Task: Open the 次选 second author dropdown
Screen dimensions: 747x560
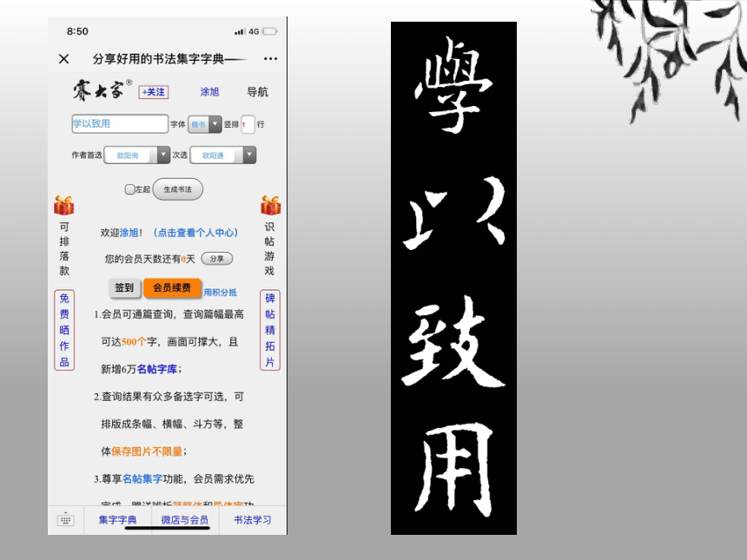Action: (223, 155)
